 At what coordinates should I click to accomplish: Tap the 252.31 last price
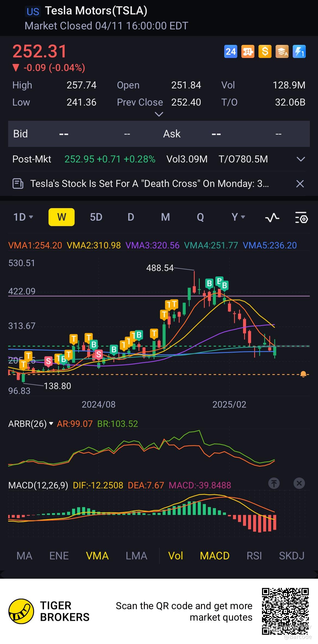40,51
